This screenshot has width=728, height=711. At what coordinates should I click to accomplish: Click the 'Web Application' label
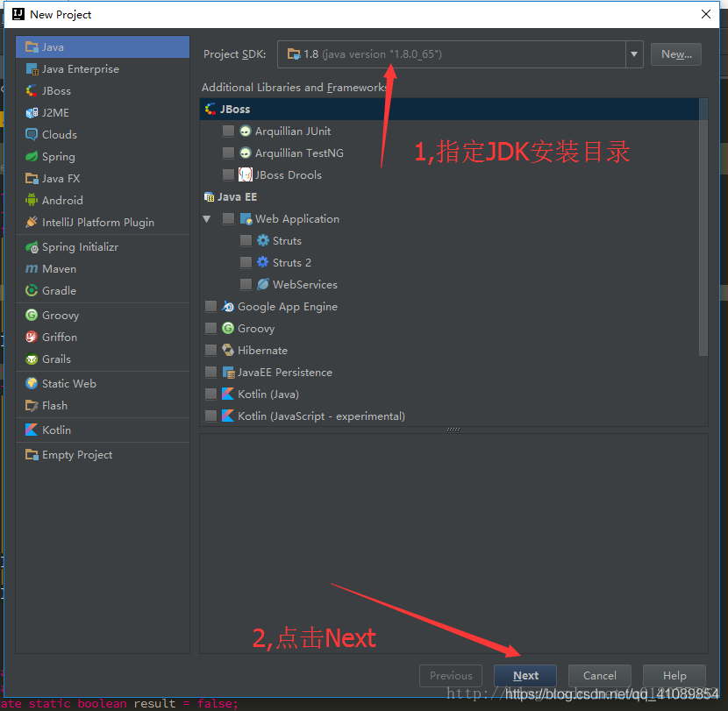pyautogui.click(x=297, y=219)
